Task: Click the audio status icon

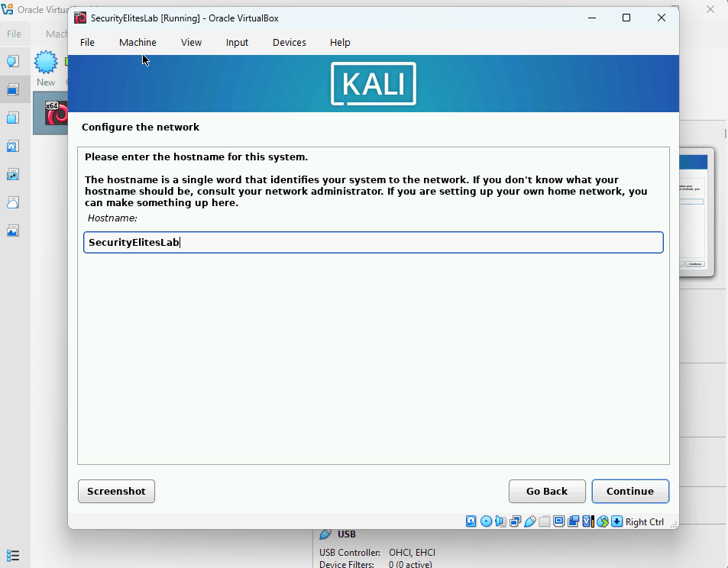Action: pos(500,521)
